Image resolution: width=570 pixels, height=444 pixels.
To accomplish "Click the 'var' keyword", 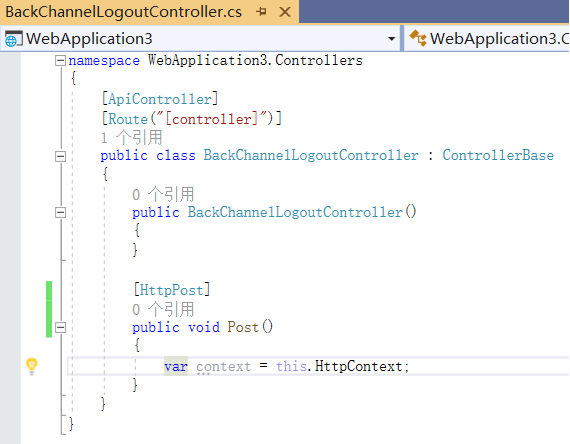I will [x=176, y=366].
